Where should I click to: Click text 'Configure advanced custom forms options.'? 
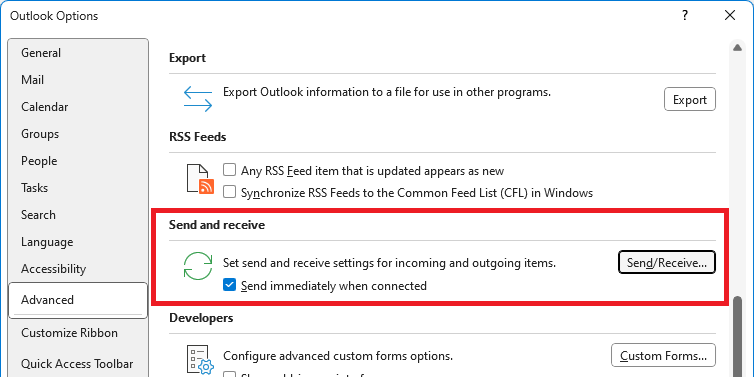(x=338, y=356)
